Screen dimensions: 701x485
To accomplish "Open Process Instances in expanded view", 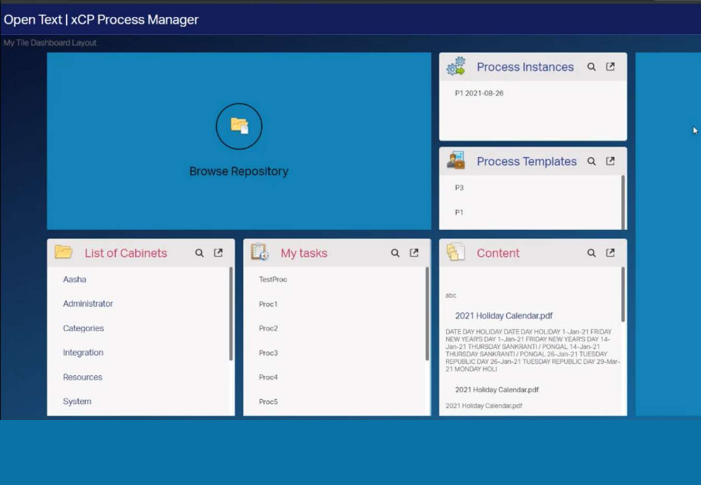I will click(610, 67).
